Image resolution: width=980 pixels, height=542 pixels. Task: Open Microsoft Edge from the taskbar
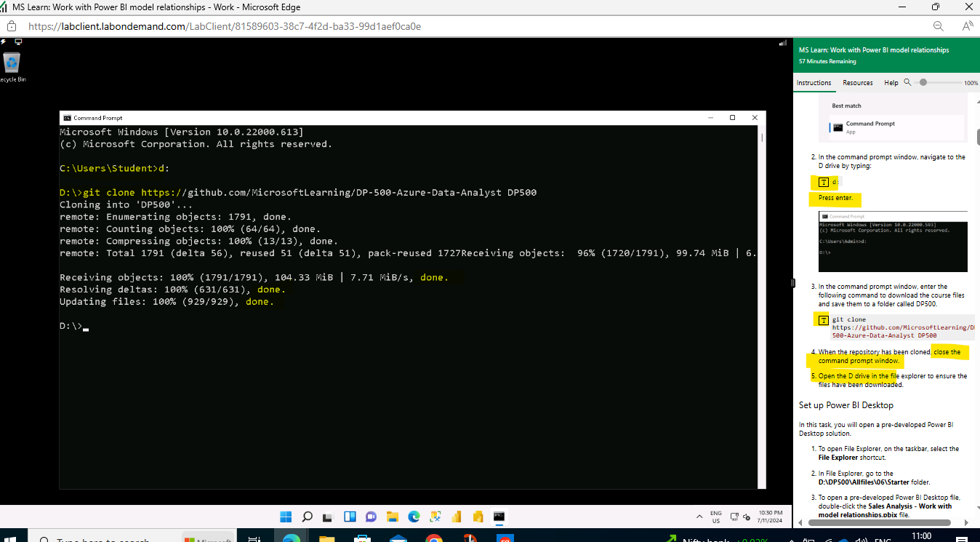tap(413, 517)
